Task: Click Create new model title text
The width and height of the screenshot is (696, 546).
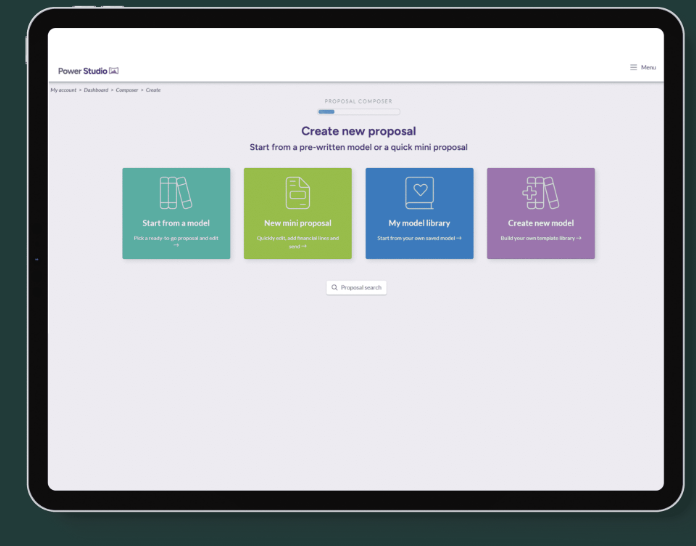Action: 541,223
